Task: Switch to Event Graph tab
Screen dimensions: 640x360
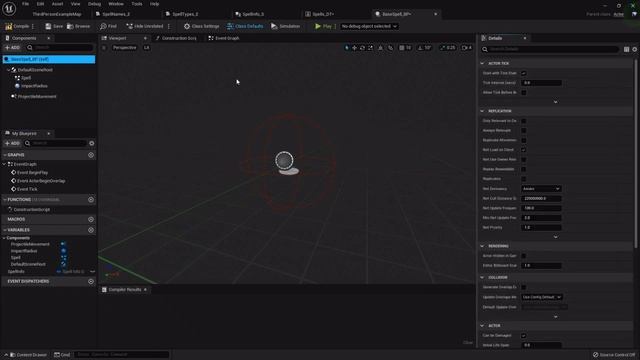Action: coord(224,38)
